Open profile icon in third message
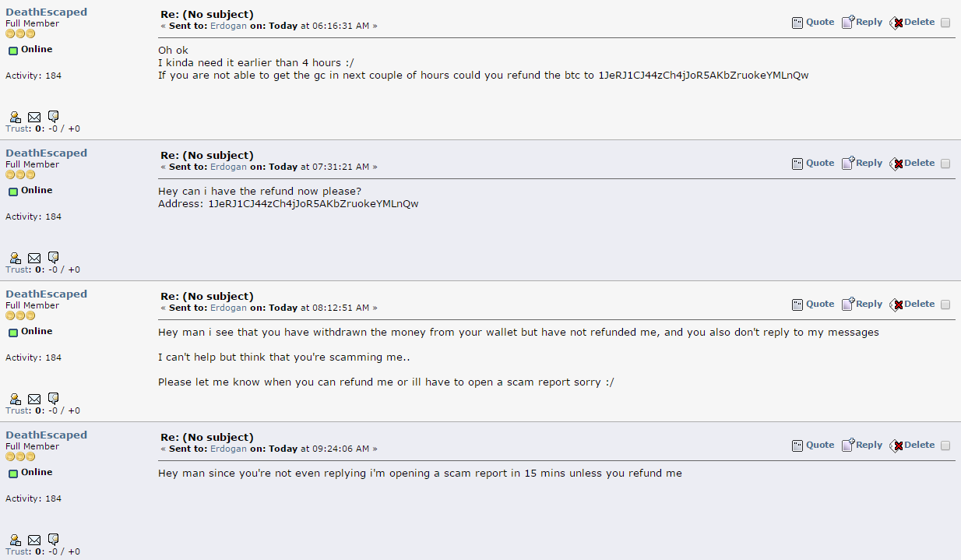961x560 pixels. 15,399
